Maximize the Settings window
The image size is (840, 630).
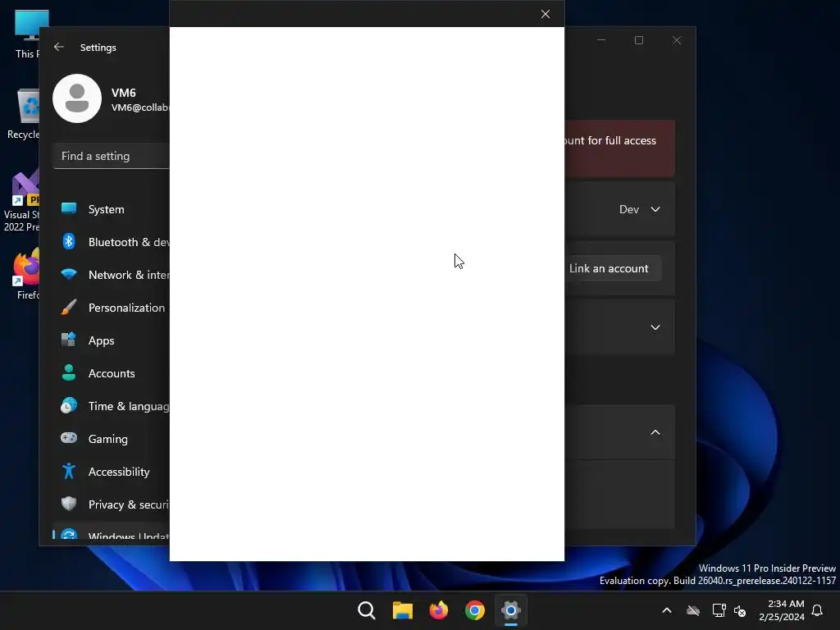[638, 40]
